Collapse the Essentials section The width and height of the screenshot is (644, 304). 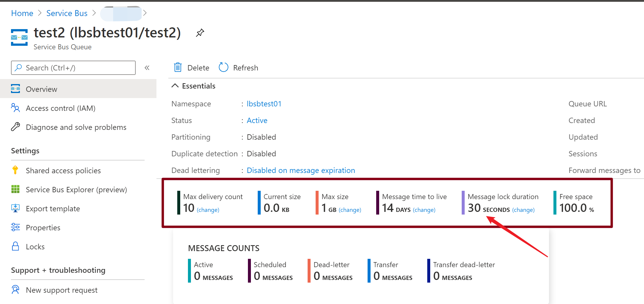(175, 86)
